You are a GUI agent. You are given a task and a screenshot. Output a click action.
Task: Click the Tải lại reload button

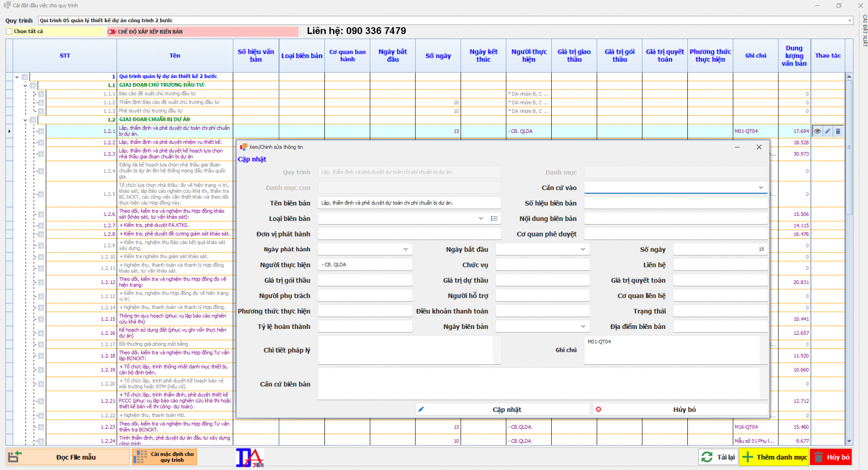[x=718, y=458]
